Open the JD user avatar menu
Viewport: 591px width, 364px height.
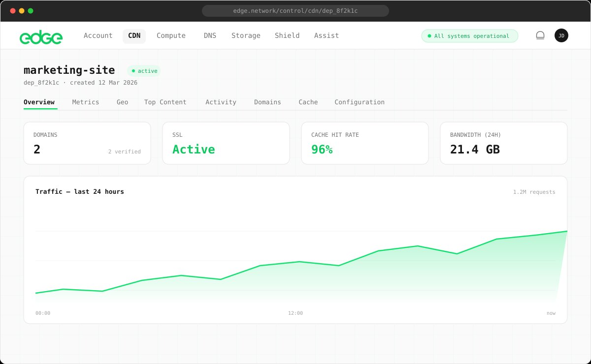point(561,35)
